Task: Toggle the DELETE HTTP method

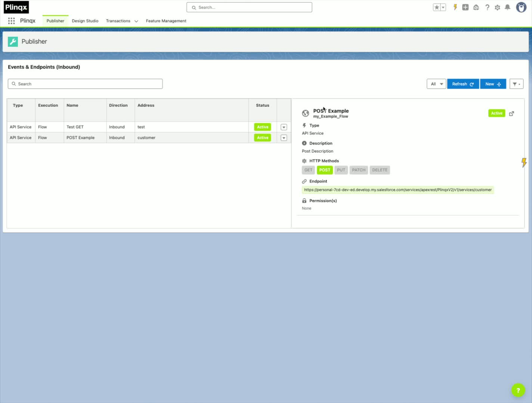Action: tap(380, 170)
